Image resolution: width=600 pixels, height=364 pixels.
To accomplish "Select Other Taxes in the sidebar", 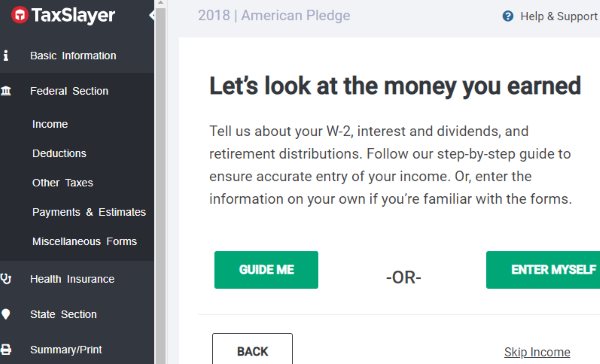I will [63, 183].
